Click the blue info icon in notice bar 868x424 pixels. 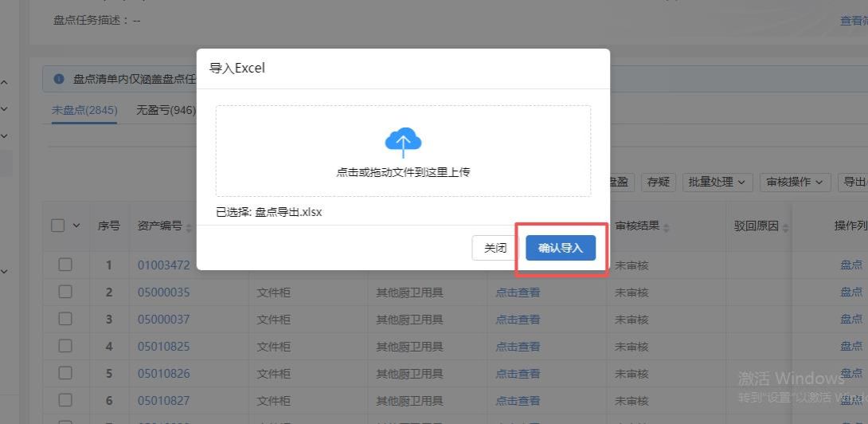(58, 79)
